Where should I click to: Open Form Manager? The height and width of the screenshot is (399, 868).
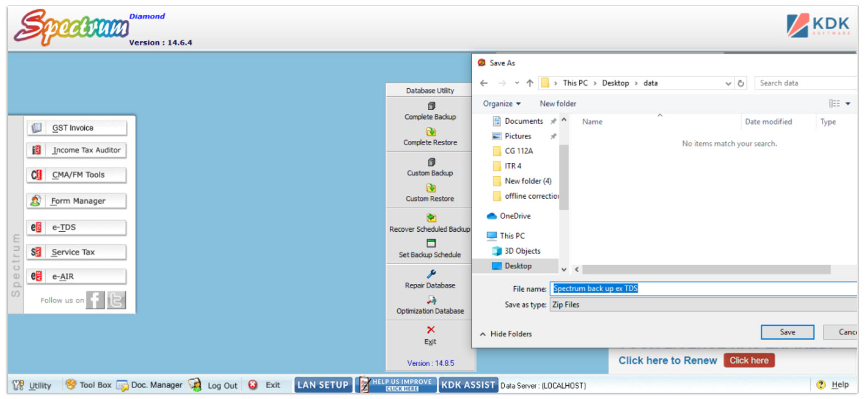pos(76,201)
